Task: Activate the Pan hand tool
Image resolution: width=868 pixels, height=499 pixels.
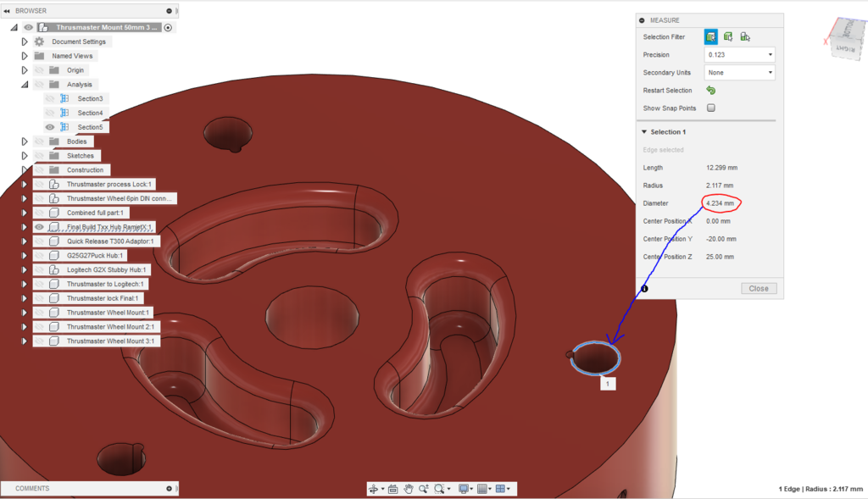Action: tap(409, 489)
